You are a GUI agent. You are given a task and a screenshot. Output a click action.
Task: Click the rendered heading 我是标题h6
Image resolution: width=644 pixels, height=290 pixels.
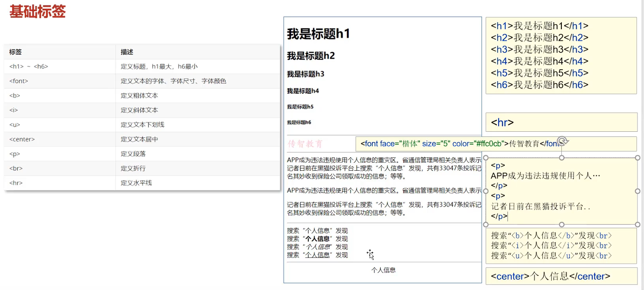(299, 122)
